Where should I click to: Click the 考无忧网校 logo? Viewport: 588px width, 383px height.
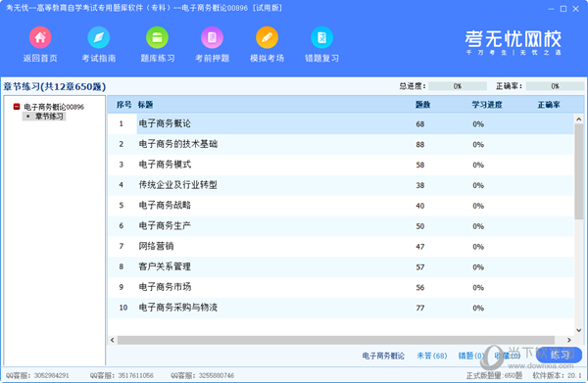(513, 42)
